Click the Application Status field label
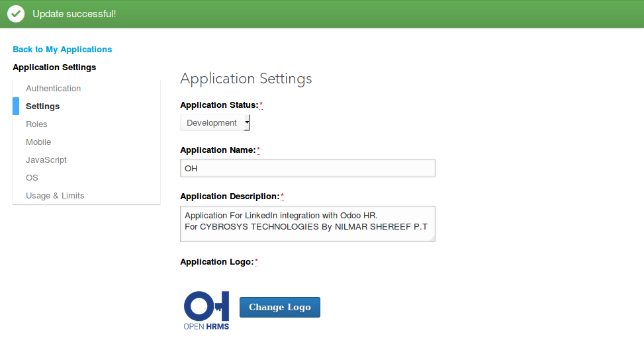644x348 pixels. [x=218, y=105]
